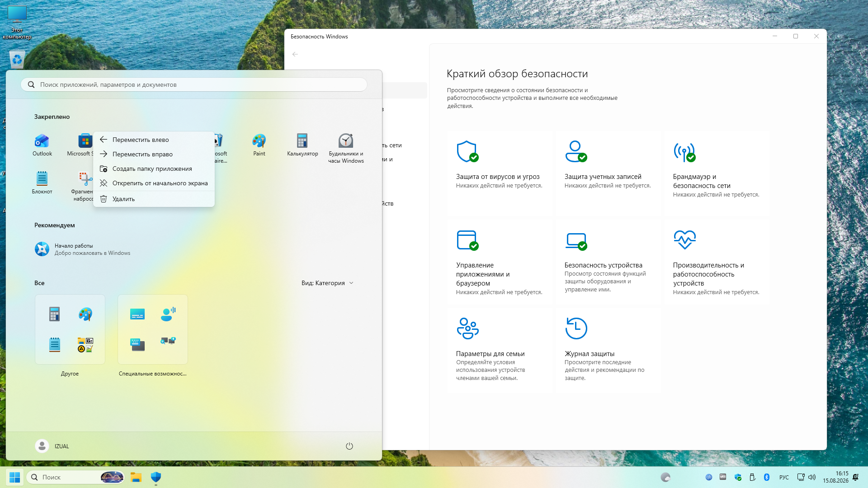Click the network icon in system tray
Viewport: 868px width, 488px height.
[x=801, y=477]
